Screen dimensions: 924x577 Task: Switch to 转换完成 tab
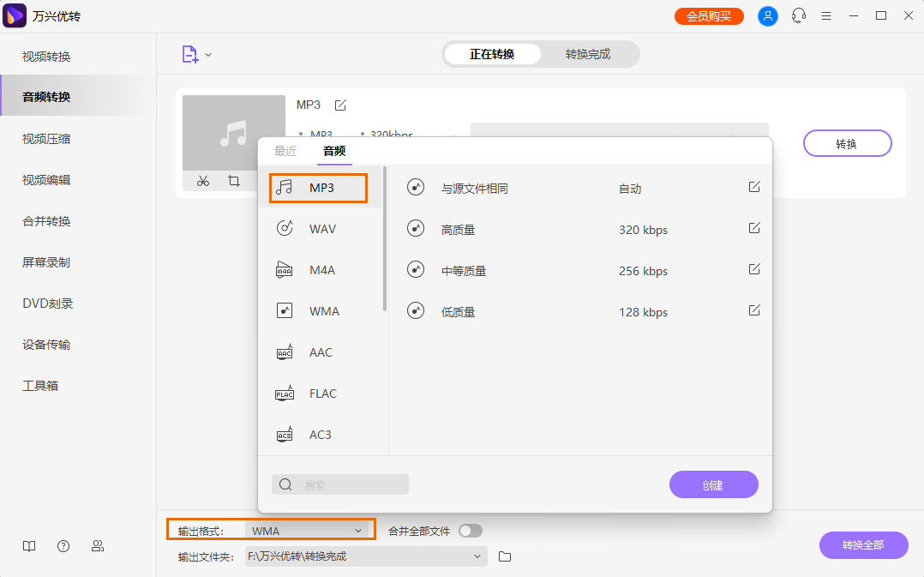588,54
